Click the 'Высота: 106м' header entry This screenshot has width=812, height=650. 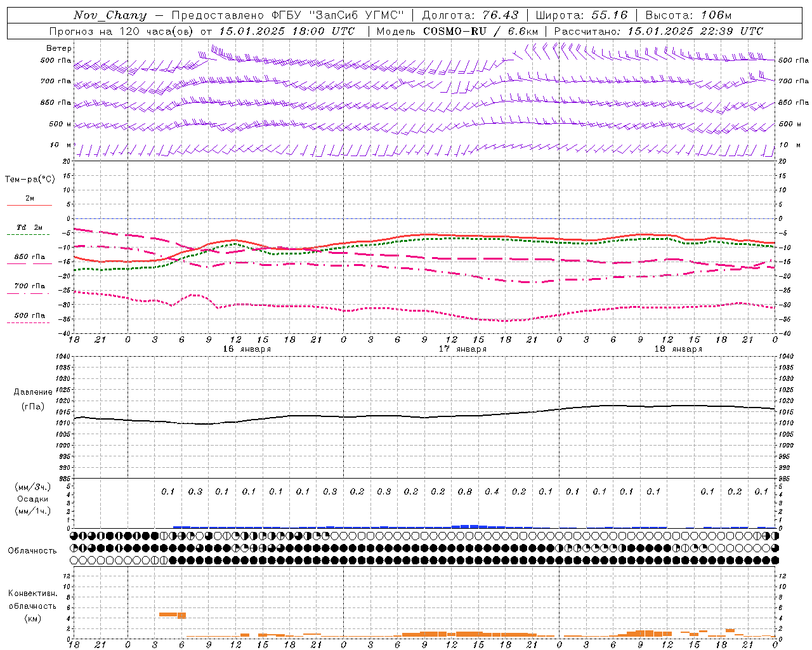(x=688, y=15)
